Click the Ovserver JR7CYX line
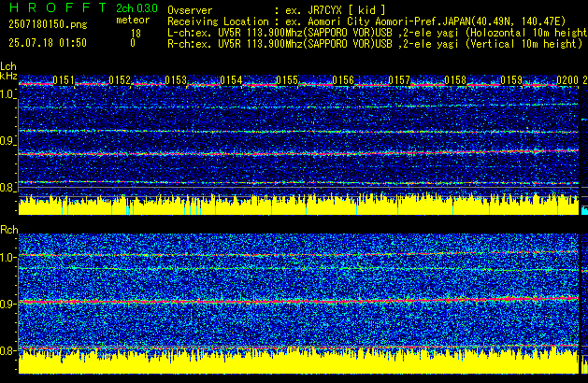This screenshot has width=588, height=383. [277, 10]
